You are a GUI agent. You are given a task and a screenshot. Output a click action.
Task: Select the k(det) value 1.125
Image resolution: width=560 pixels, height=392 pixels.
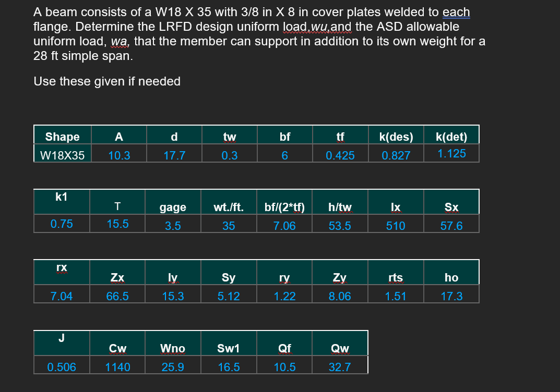[451, 153]
